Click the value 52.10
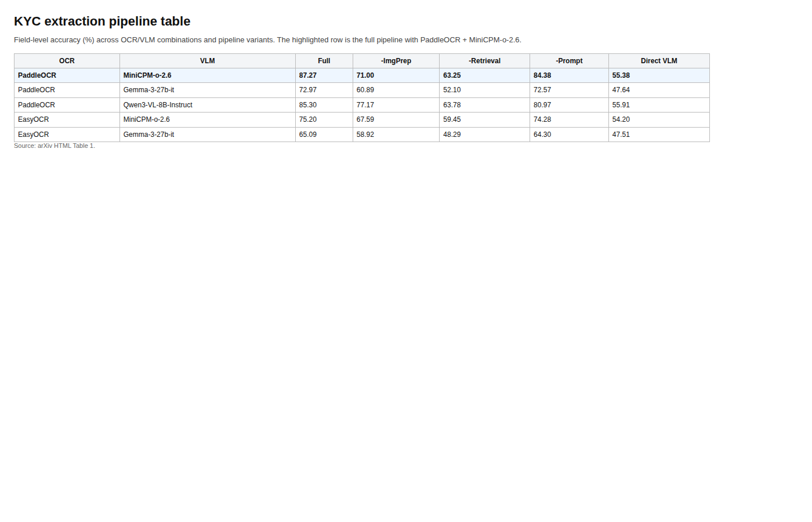 coord(452,90)
